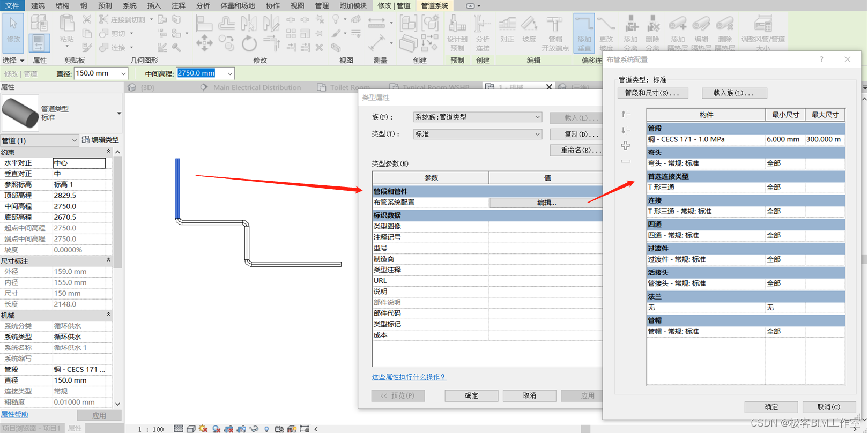Toggle the crop region visibility icon
The height and width of the screenshot is (433, 868).
[241, 429]
